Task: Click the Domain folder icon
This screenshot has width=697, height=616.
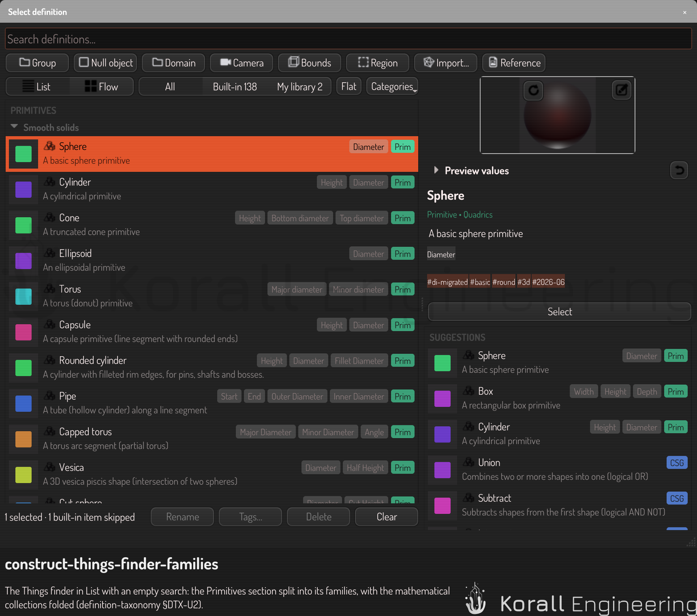Action: pyautogui.click(x=157, y=62)
